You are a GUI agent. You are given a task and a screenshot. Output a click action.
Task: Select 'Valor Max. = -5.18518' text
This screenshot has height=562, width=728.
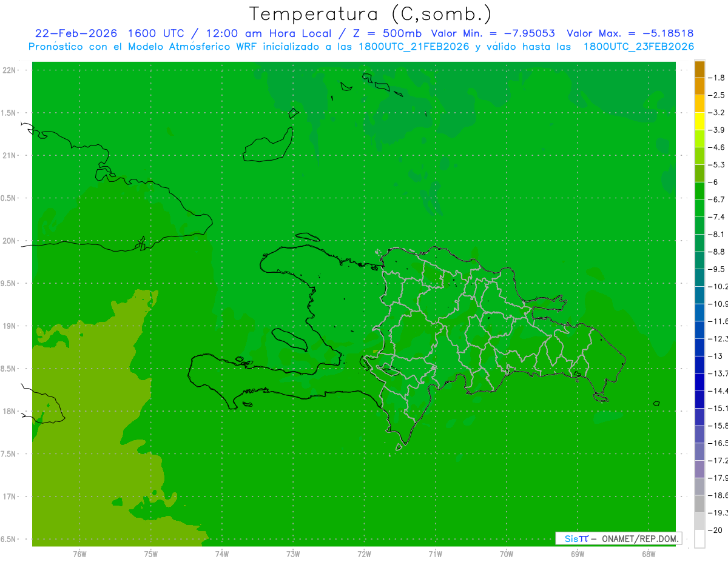[630, 33]
